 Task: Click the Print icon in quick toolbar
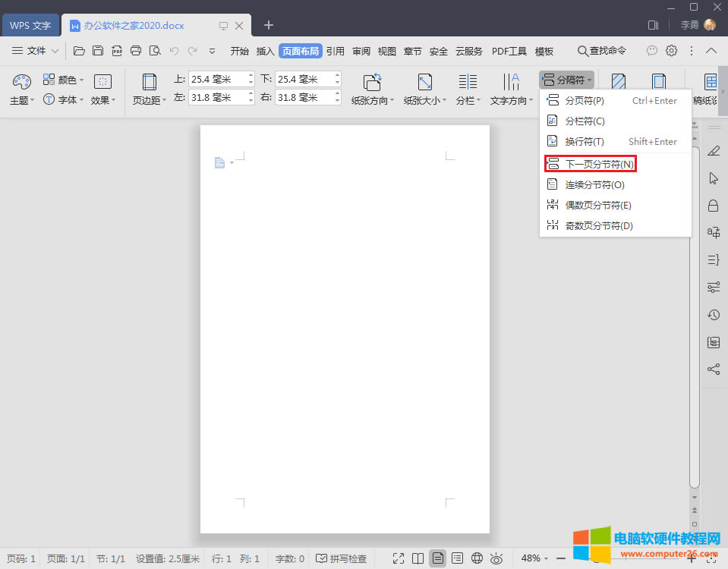pyautogui.click(x=136, y=51)
